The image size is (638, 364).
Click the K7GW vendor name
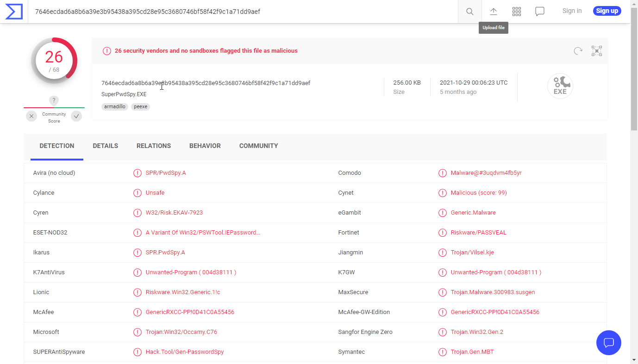[x=347, y=272]
